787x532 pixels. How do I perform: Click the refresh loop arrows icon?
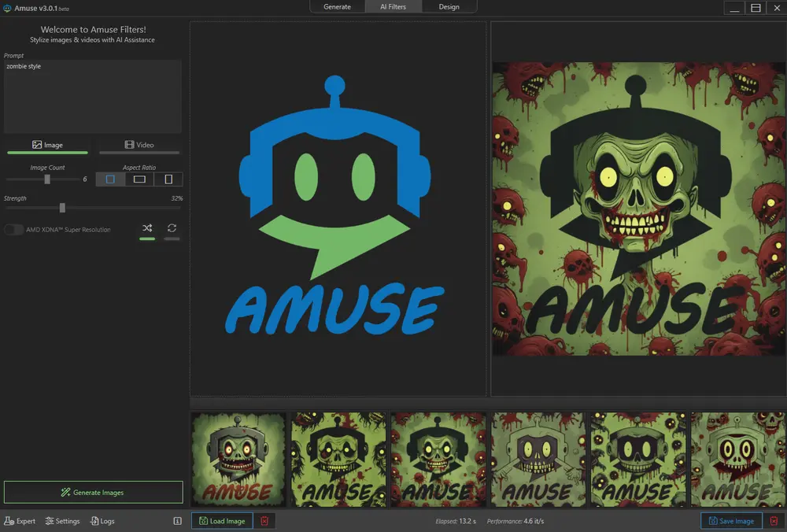[172, 229]
